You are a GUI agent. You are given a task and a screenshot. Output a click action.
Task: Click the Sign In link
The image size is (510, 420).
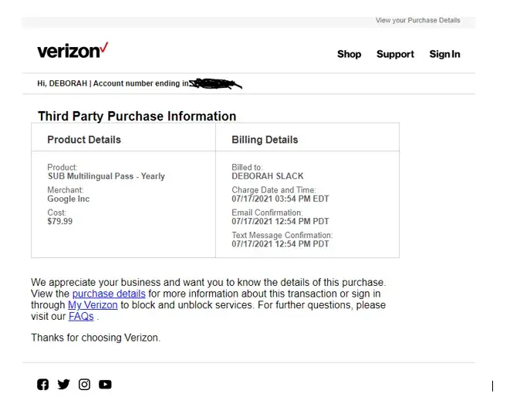point(444,54)
